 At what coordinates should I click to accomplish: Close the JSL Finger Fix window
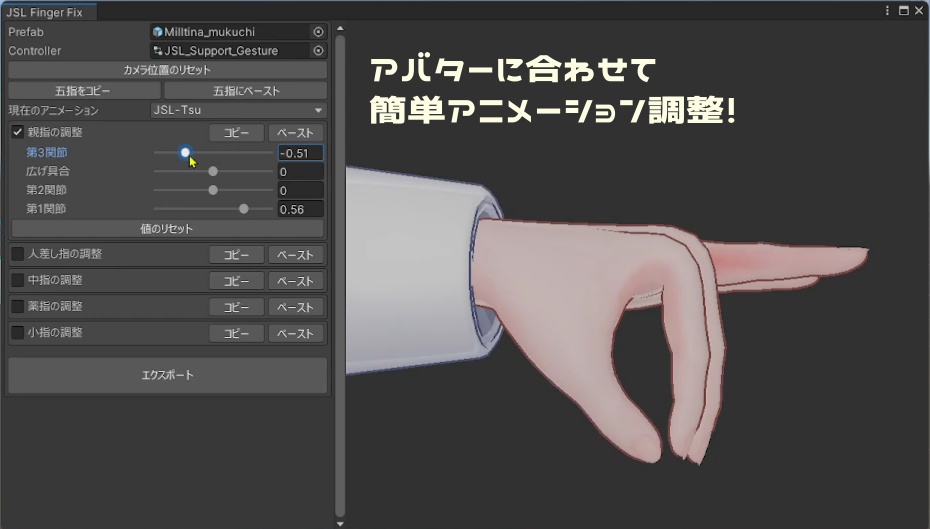919,11
